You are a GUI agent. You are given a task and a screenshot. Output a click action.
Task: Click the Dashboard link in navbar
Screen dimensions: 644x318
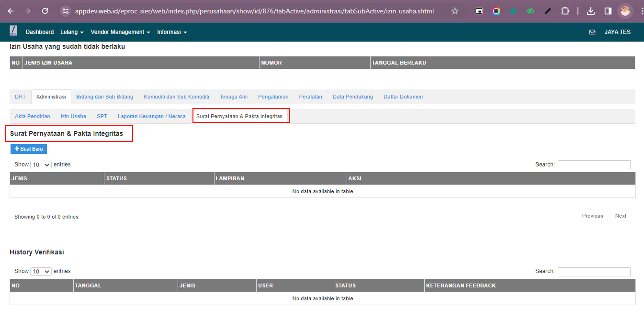point(39,32)
